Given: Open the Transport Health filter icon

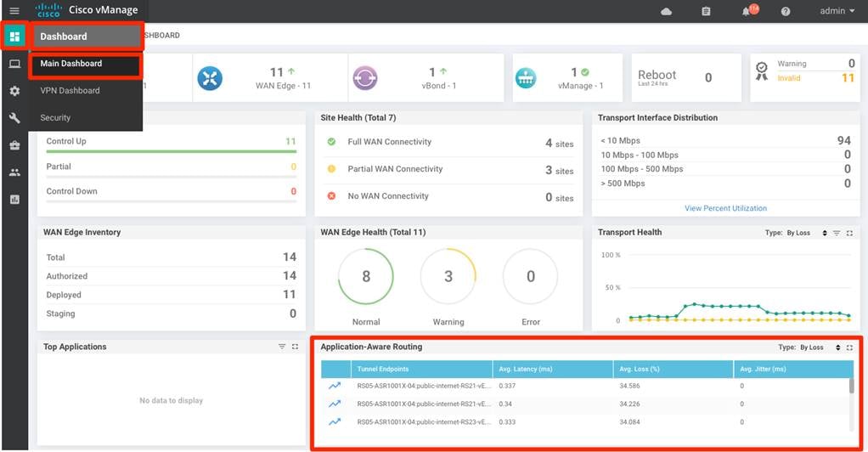Looking at the screenshot, I should click(x=837, y=233).
